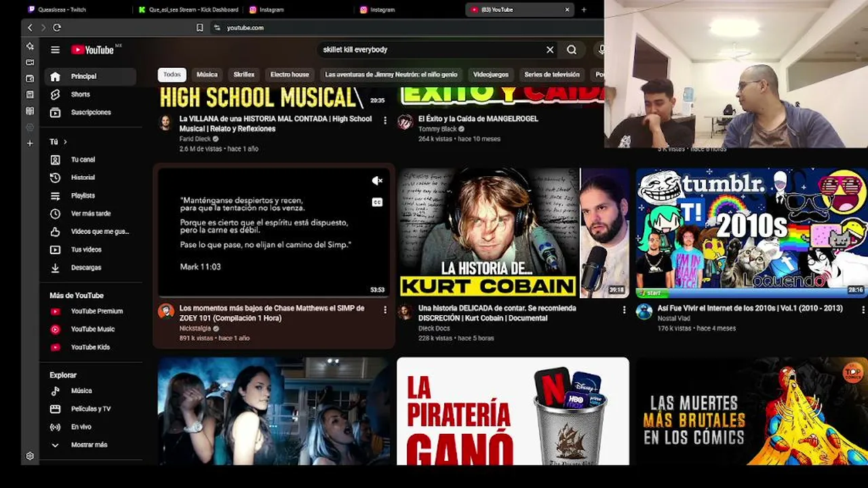Image resolution: width=868 pixels, height=488 pixels.
Task: Open YouTube Premium link
Action: point(90,311)
